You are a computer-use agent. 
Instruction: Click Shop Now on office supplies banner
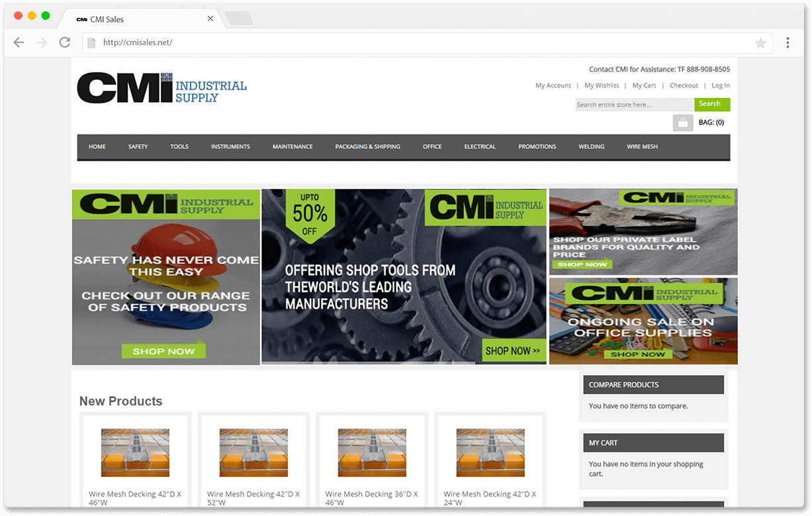[x=638, y=354]
